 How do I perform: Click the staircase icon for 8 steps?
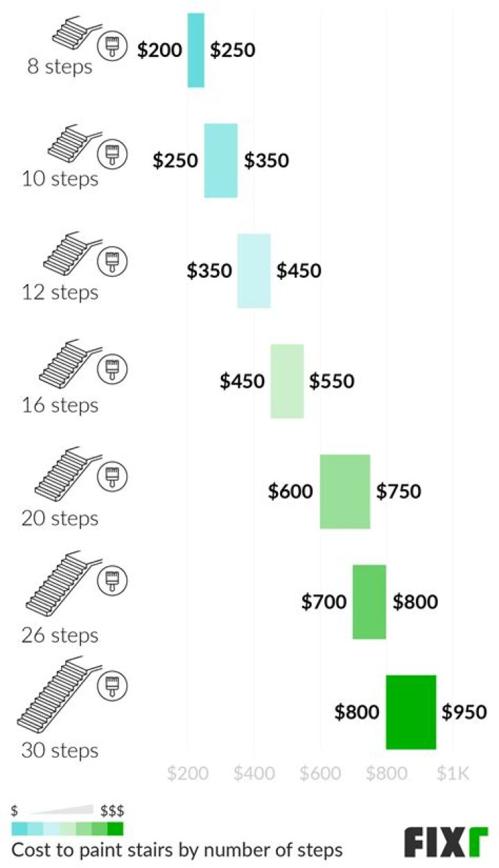pyautogui.click(x=75, y=33)
